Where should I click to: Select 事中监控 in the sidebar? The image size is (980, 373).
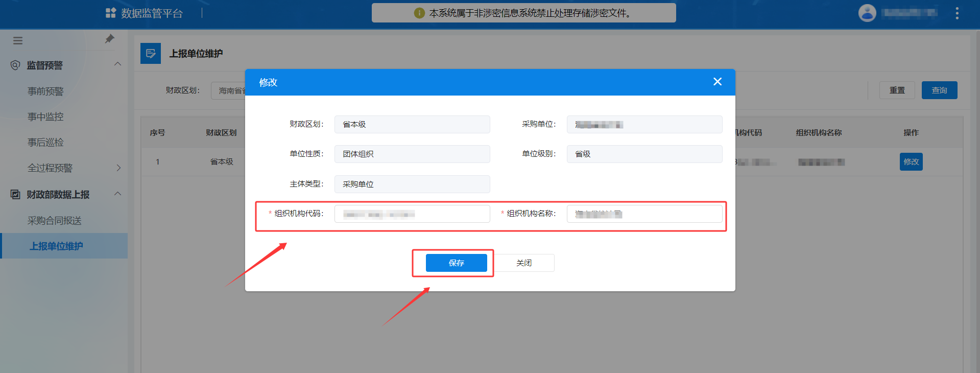point(45,117)
